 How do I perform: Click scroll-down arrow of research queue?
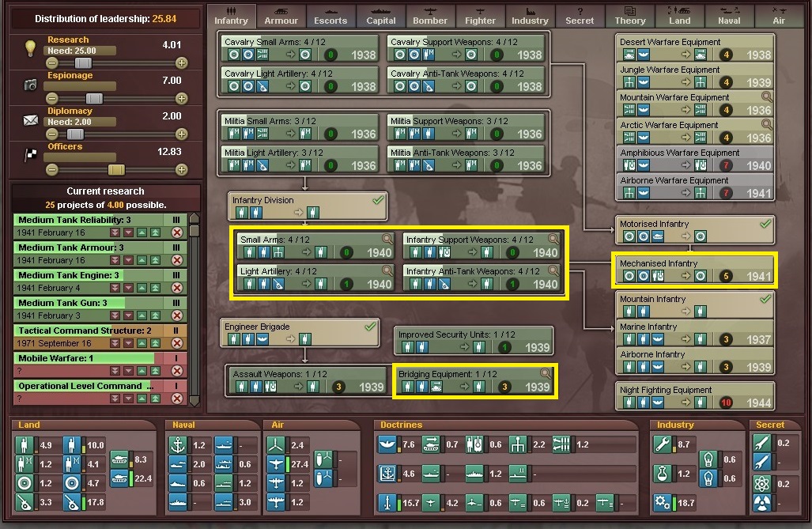pyautogui.click(x=195, y=402)
